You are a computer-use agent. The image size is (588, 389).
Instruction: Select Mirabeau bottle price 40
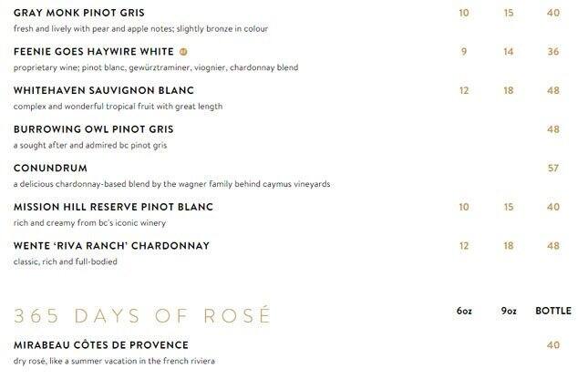553,345
